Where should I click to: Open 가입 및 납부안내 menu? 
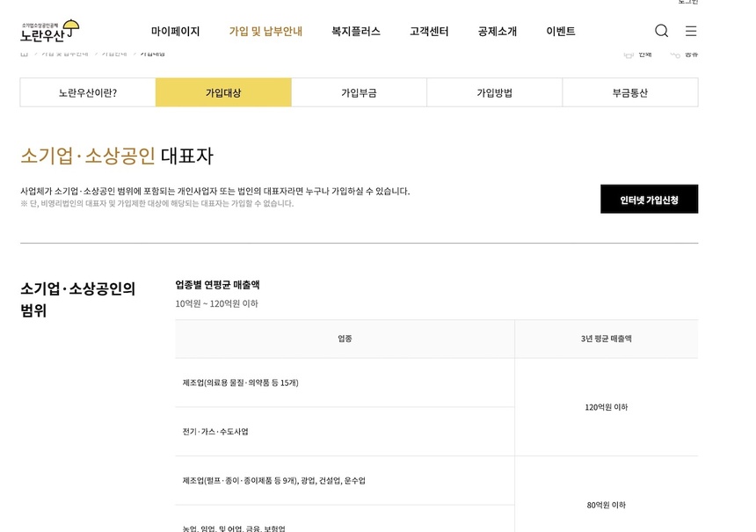[265, 32]
